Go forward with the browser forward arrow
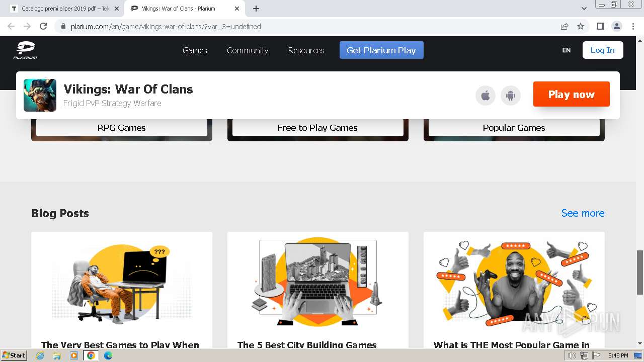The width and height of the screenshot is (644, 362). (x=27, y=26)
